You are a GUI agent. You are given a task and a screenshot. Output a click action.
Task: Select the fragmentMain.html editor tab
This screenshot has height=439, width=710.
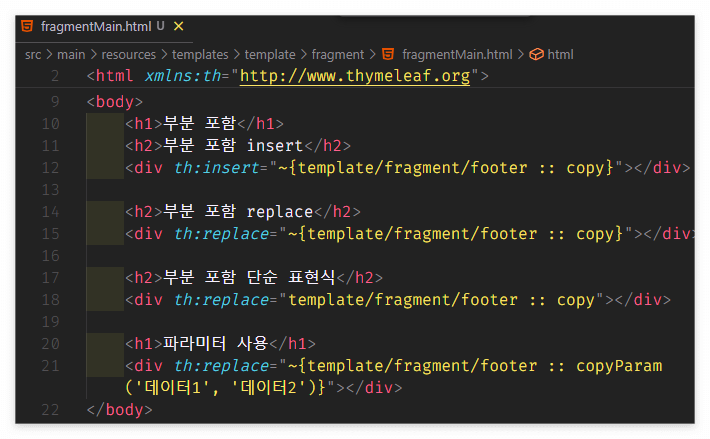tap(102, 27)
